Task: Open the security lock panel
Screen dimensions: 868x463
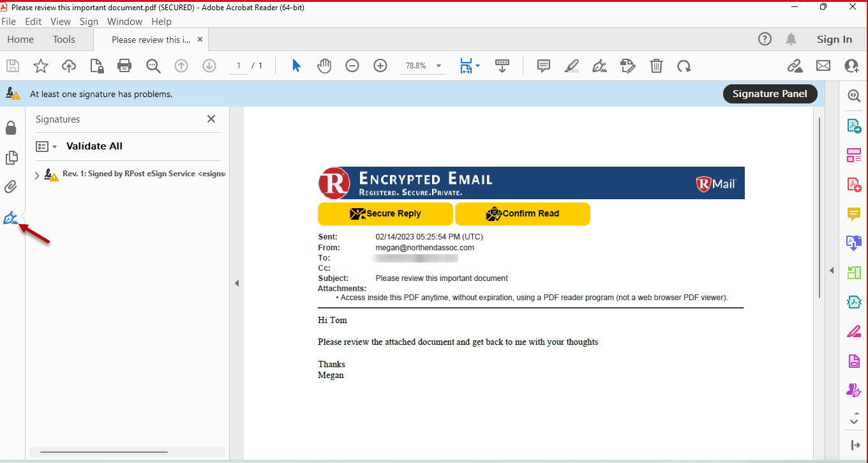Action: click(x=11, y=128)
